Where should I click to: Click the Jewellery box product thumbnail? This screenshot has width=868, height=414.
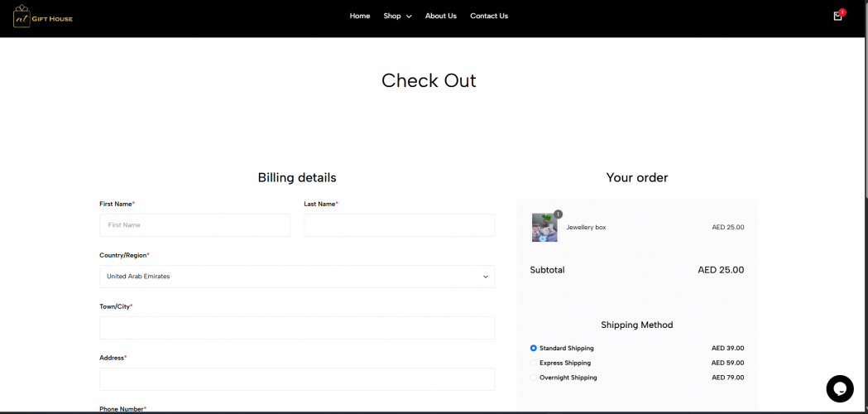[544, 228]
